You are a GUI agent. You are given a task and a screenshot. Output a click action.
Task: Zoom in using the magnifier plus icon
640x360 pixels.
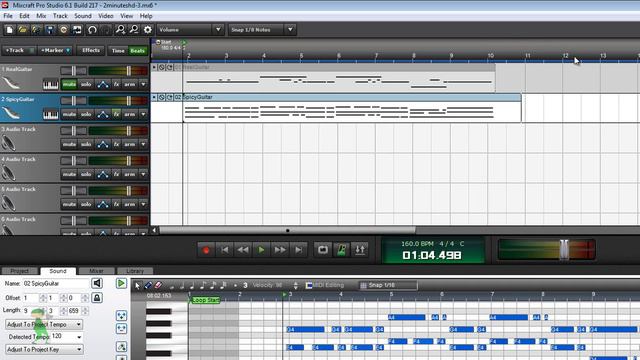tap(120, 30)
